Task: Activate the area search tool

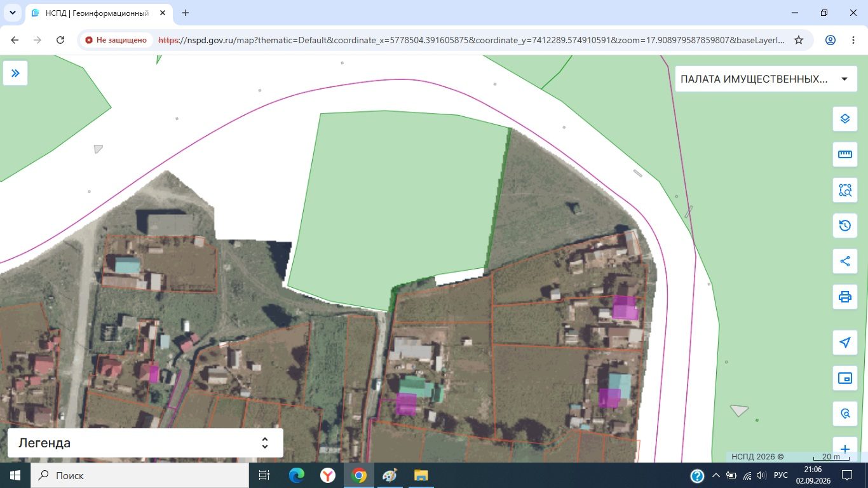Action: 844,190
